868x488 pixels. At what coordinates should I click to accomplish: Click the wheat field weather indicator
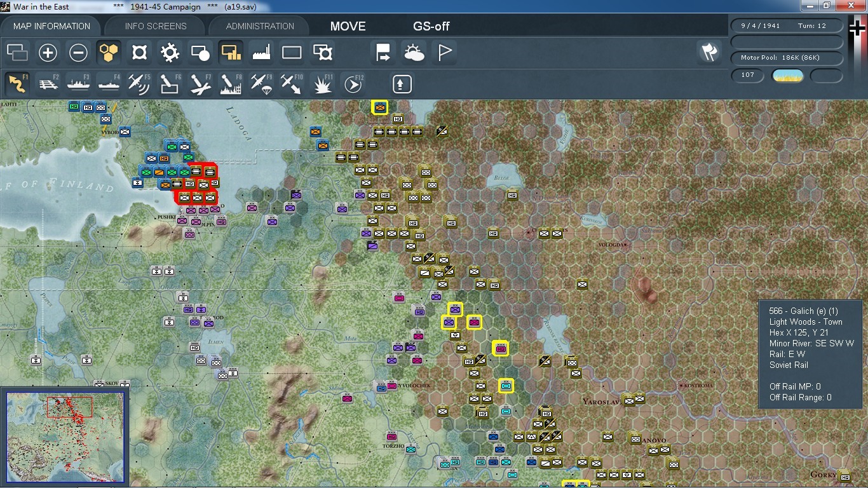[787, 76]
